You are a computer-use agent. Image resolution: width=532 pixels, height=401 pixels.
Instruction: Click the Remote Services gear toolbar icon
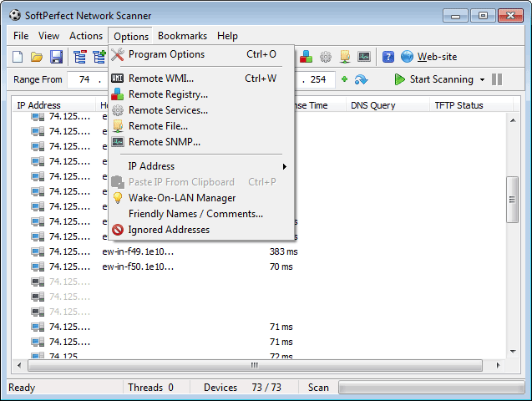[326, 57]
